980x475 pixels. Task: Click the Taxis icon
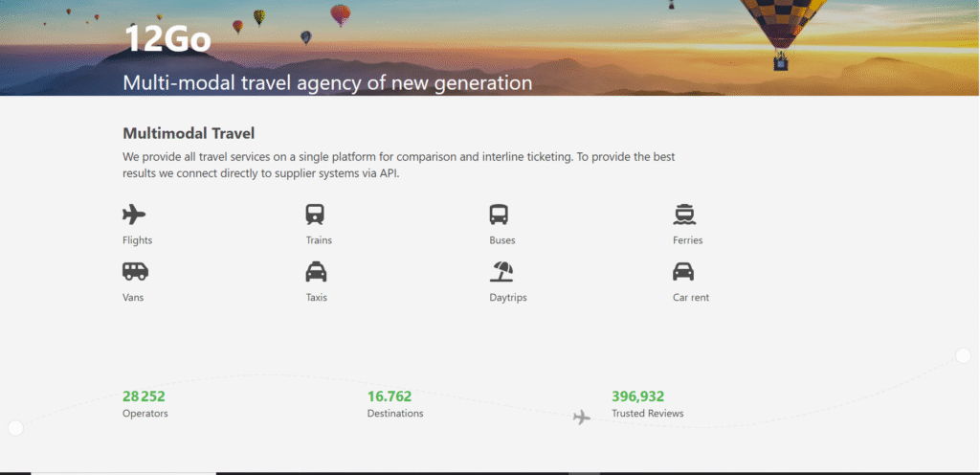[316, 271]
